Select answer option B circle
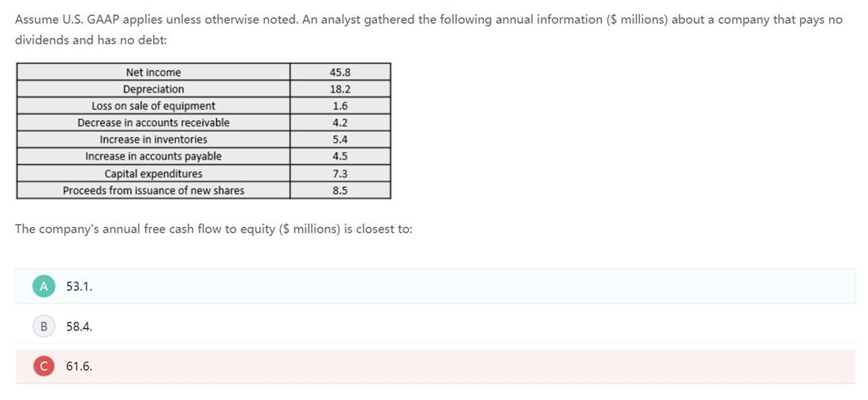The width and height of the screenshot is (868, 400). pyautogui.click(x=43, y=327)
